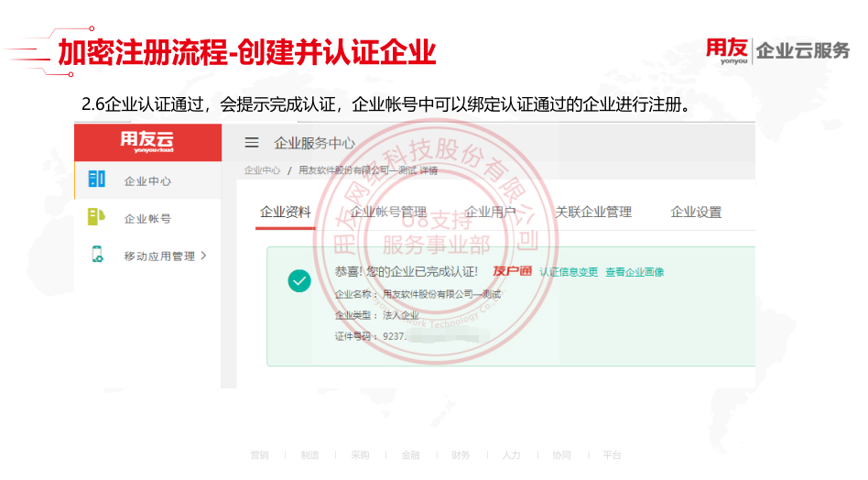Click the footer word 制造
Viewport: 868px width, 480px height.
pyautogui.click(x=310, y=455)
